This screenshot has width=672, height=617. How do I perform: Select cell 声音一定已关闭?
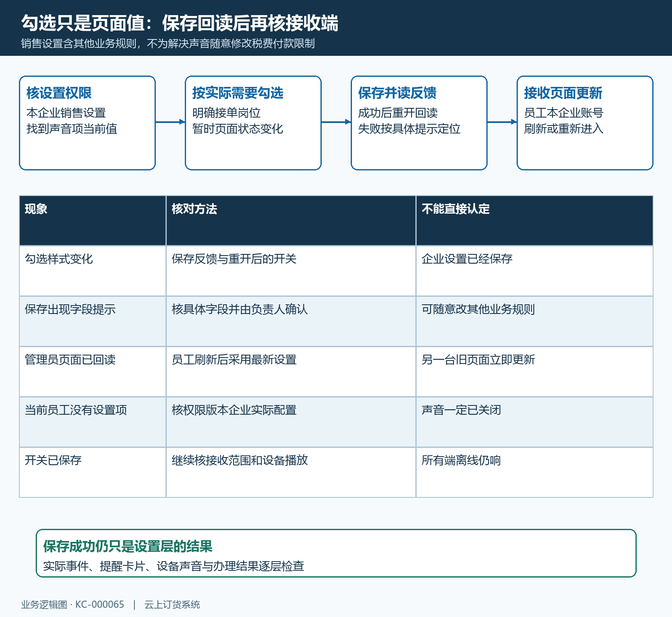[535, 422]
